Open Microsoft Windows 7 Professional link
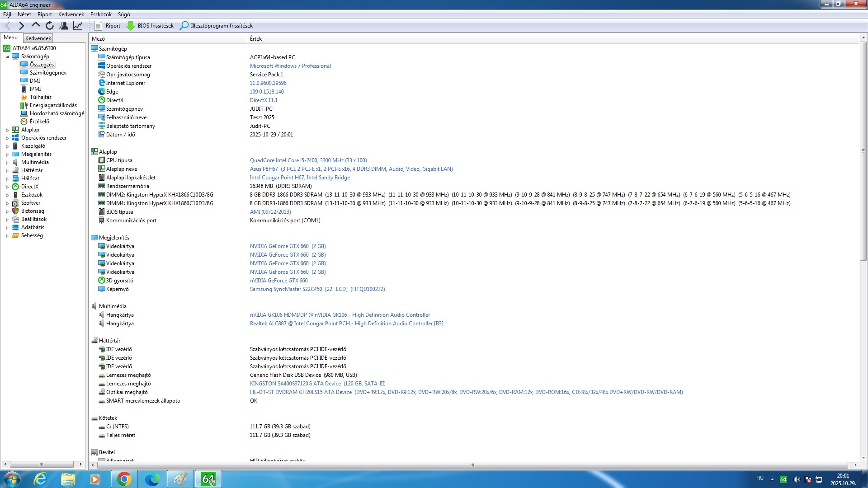This screenshot has height=488, width=868. (290, 66)
